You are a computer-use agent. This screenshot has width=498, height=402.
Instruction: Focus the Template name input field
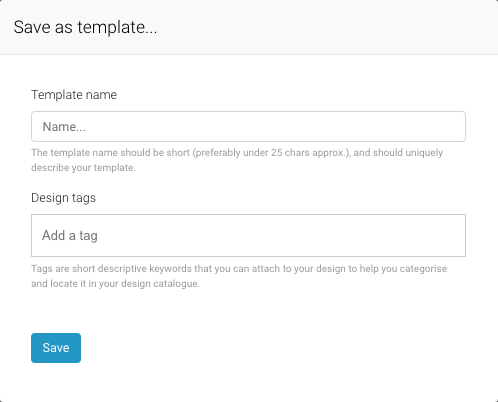pos(248,126)
